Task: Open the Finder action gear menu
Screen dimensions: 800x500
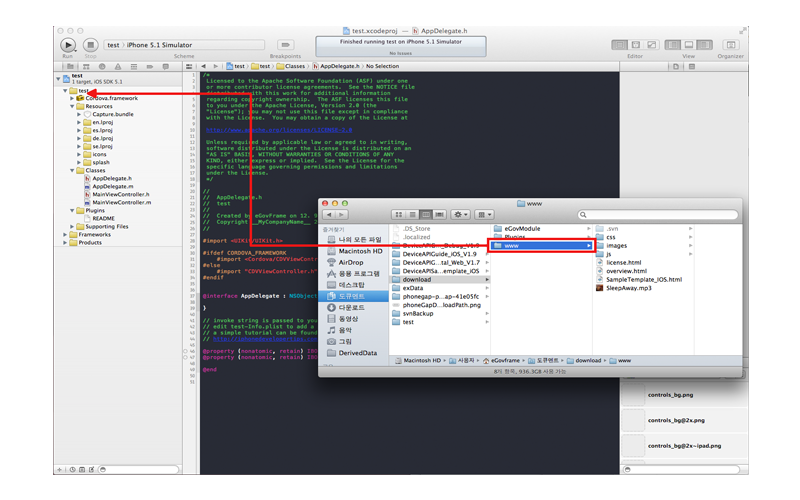Action: pos(460,214)
